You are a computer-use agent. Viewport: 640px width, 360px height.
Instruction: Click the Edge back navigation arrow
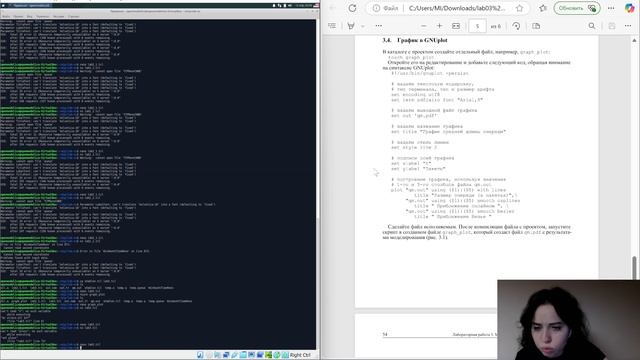(x=333, y=8)
